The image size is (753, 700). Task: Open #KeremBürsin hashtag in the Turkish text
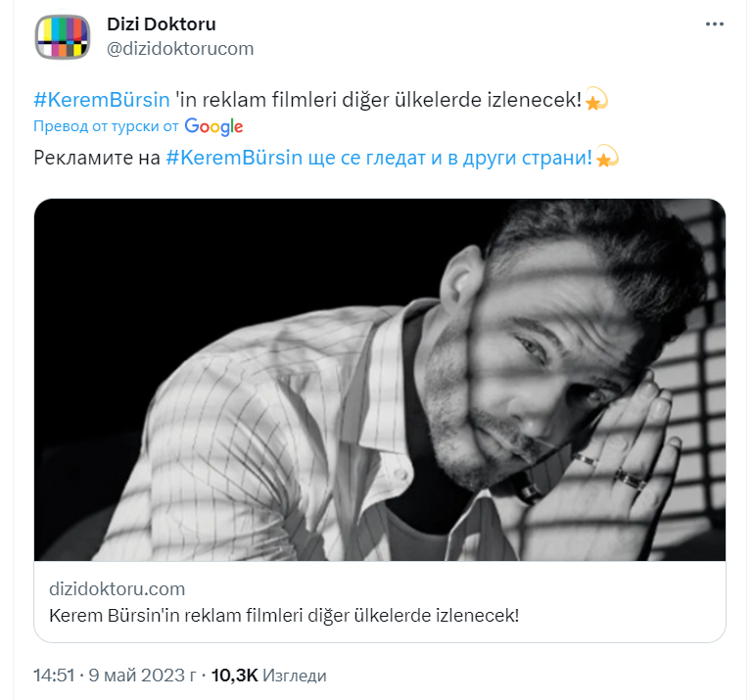(x=101, y=100)
